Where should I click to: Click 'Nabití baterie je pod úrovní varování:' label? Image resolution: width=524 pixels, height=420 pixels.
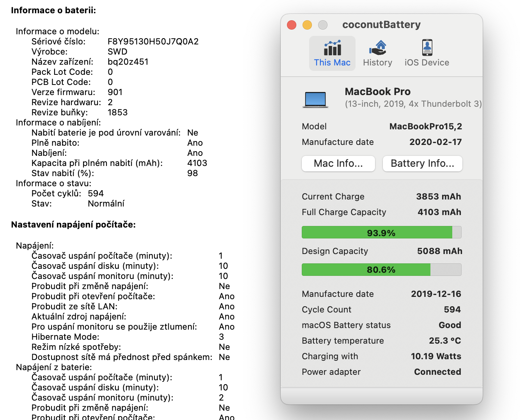click(106, 133)
